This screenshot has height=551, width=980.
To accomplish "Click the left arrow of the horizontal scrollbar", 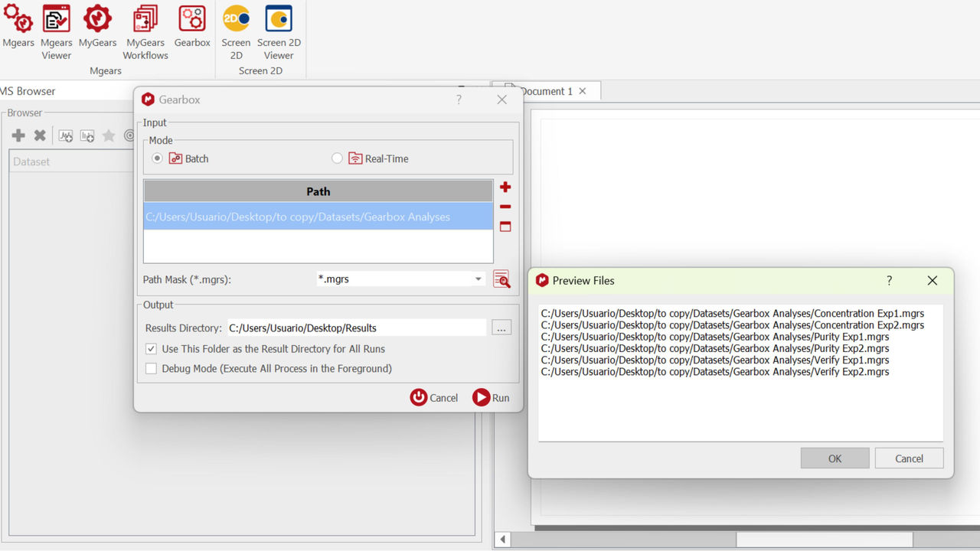I will pyautogui.click(x=503, y=540).
